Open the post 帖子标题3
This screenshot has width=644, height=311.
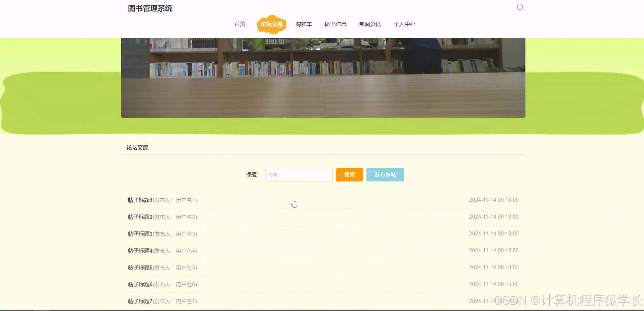[140, 233]
